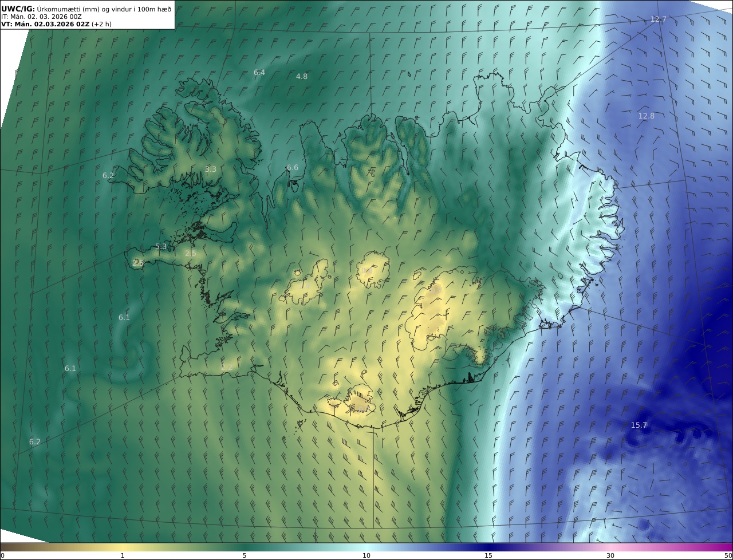Click the "1" tick on the colour scale

click(123, 555)
